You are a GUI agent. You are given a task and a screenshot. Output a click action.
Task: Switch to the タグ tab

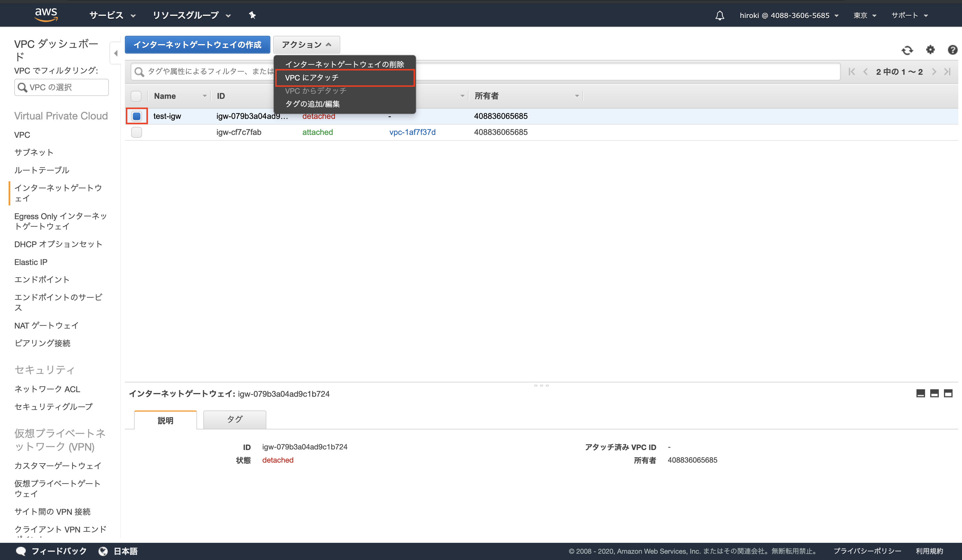click(x=234, y=419)
